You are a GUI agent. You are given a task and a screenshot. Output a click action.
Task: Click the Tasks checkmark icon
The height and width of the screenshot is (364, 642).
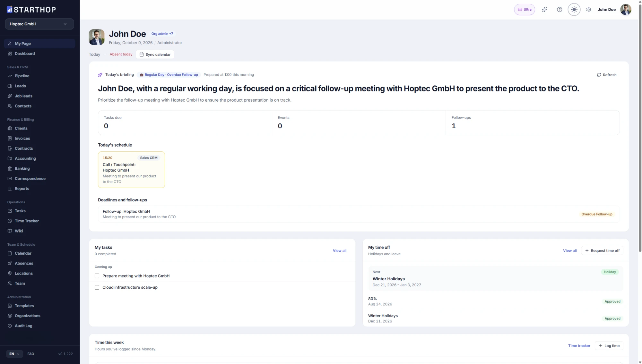10,211
